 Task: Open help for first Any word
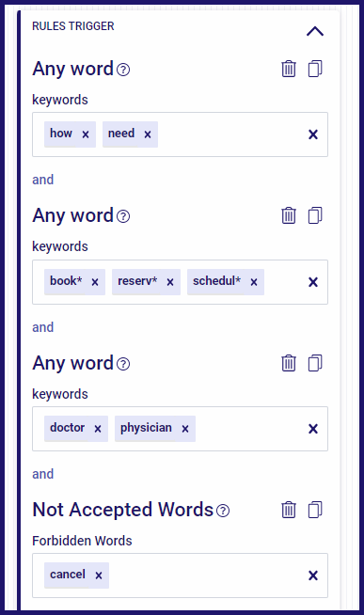click(123, 70)
